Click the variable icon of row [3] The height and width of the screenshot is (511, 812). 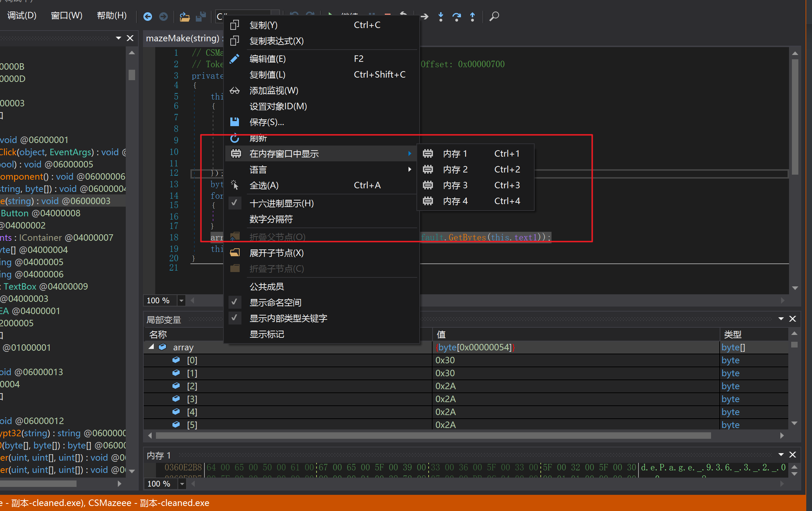pyautogui.click(x=176, y=399)
